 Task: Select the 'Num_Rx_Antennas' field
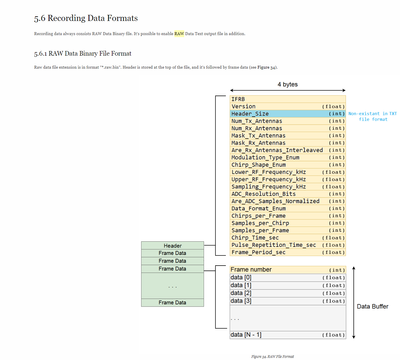(x=288, y=128)
